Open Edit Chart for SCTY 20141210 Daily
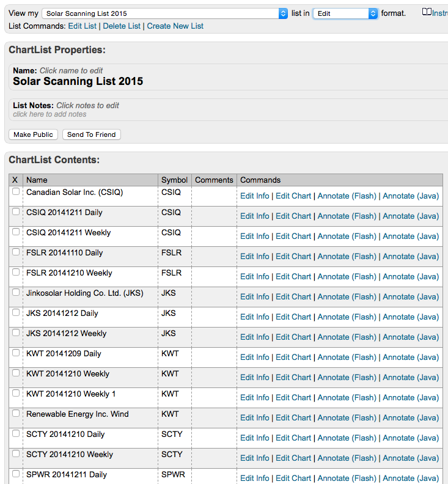 point(293,438)
